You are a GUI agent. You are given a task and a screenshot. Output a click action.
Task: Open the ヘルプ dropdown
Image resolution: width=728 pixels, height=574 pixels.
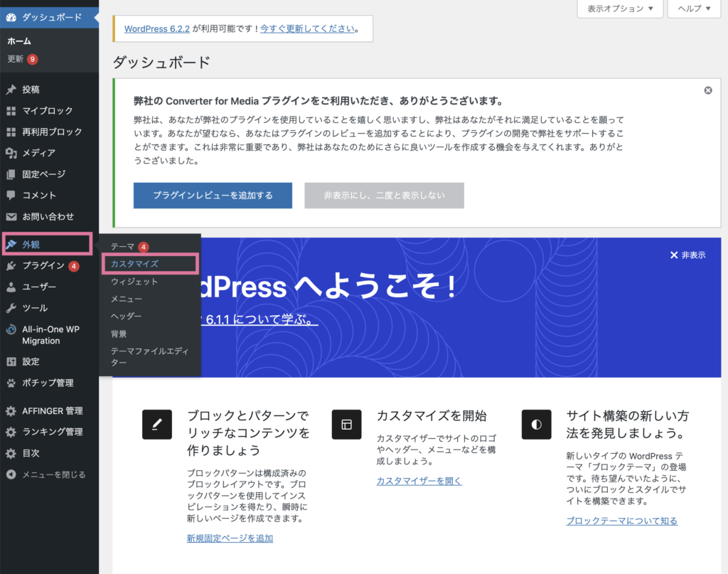click(694, 9)
